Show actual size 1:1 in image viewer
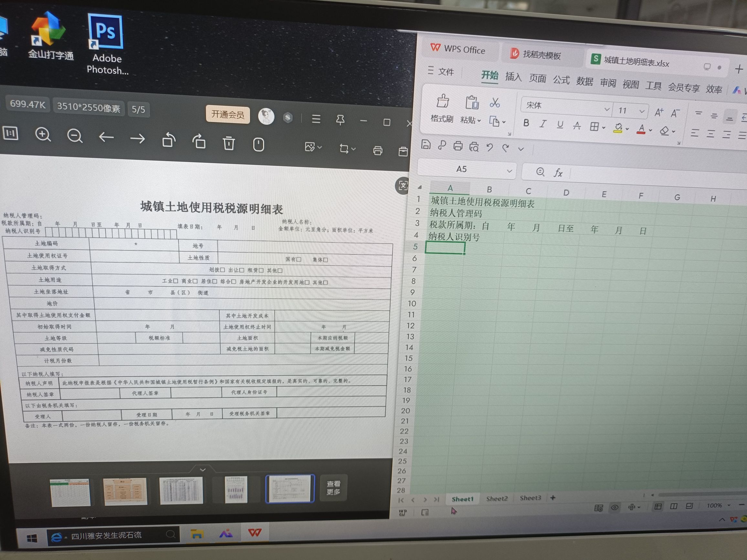The image size is (747, 560). [10, 133]
